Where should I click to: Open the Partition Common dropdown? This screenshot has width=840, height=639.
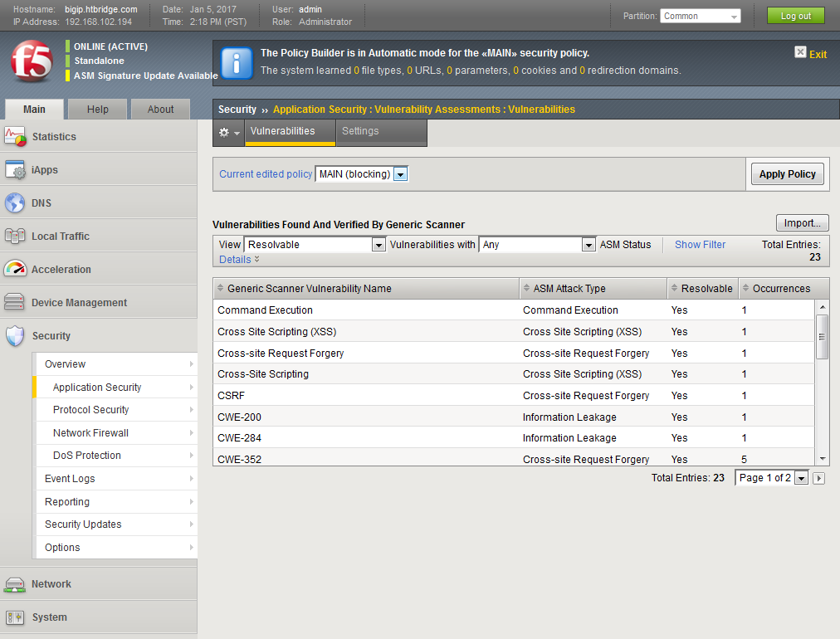[734, 17]
